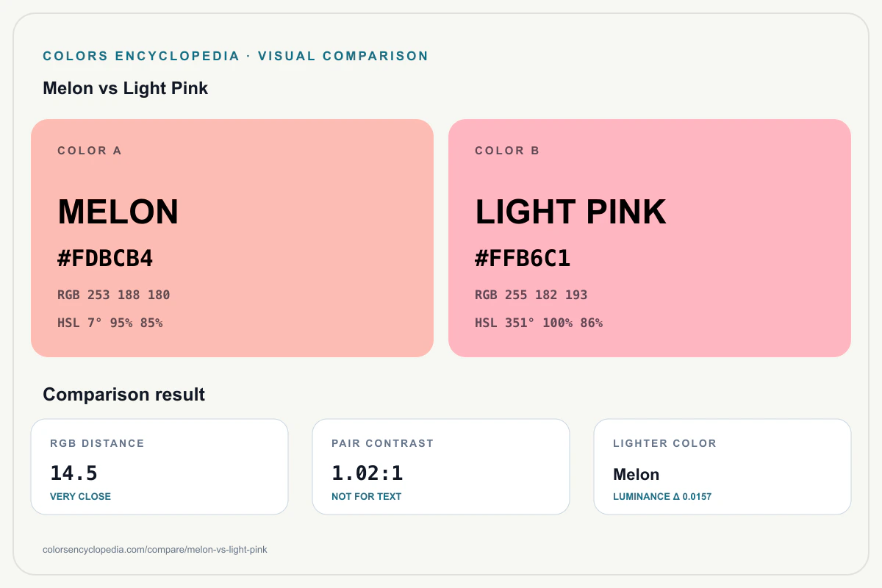Viewport: 882px width, 588px height.
Task: Click the NOT FOR TEXT label
Action: pos(367,497)
